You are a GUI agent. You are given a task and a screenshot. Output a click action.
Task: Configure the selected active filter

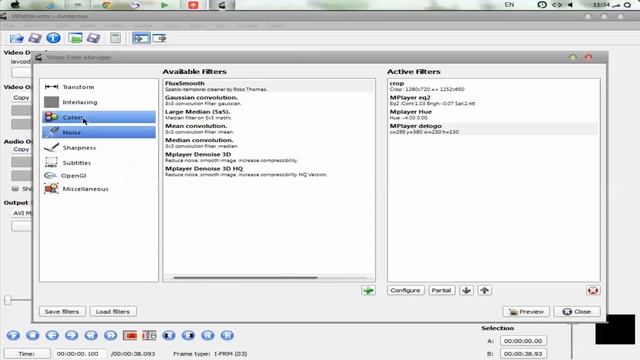pyautogui.click(x=405, y=290)
